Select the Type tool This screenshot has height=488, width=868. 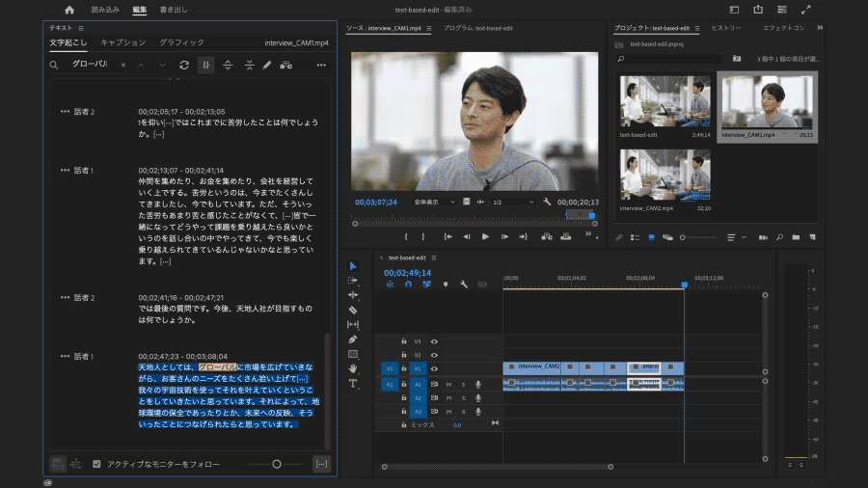[x=353, y=384]
